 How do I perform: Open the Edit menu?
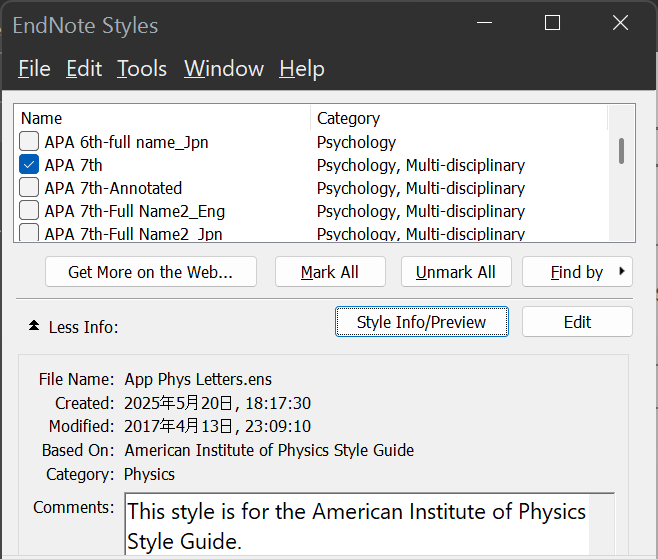(84, 68)
